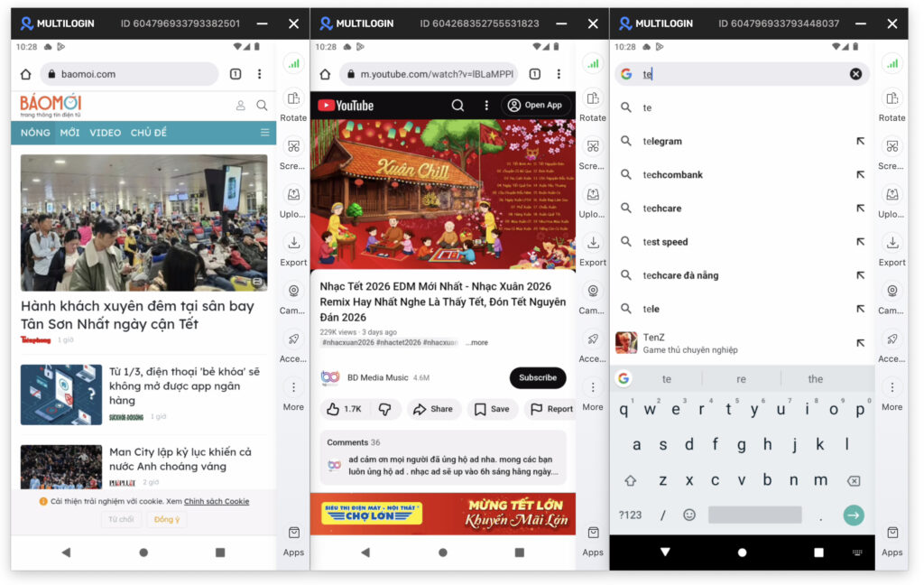924x585 pixels.
Task: Expand video description via ...more
Action: (x=478, y=343)
